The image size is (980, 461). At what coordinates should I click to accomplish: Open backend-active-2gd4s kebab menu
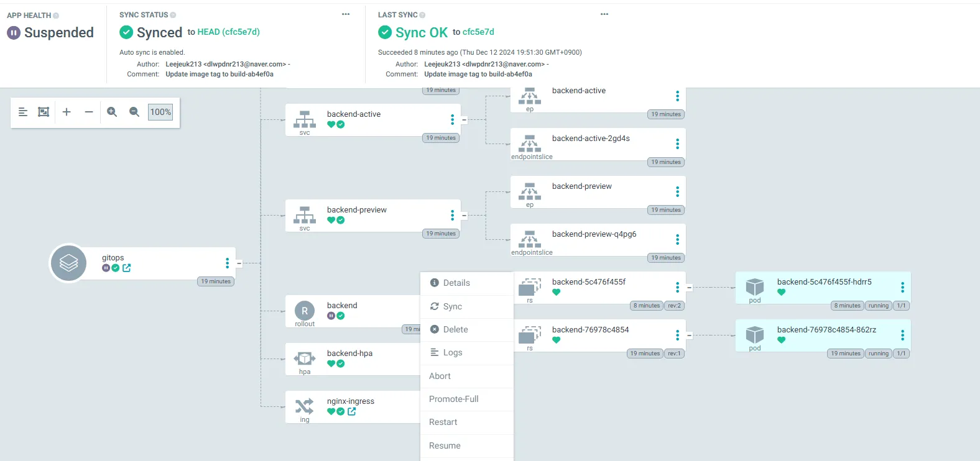(678, 144)
